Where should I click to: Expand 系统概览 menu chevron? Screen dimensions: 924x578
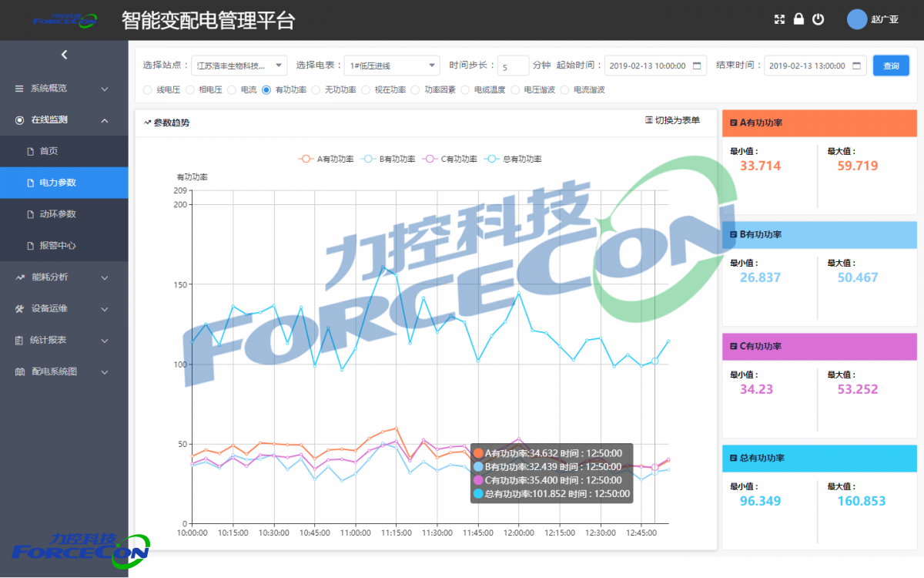point(105,89)
